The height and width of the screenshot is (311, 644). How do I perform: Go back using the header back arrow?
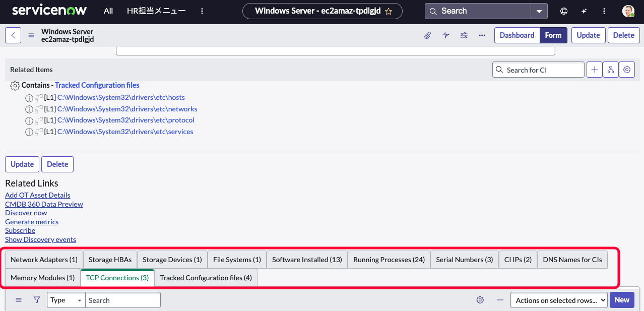(x=13, y=35)
